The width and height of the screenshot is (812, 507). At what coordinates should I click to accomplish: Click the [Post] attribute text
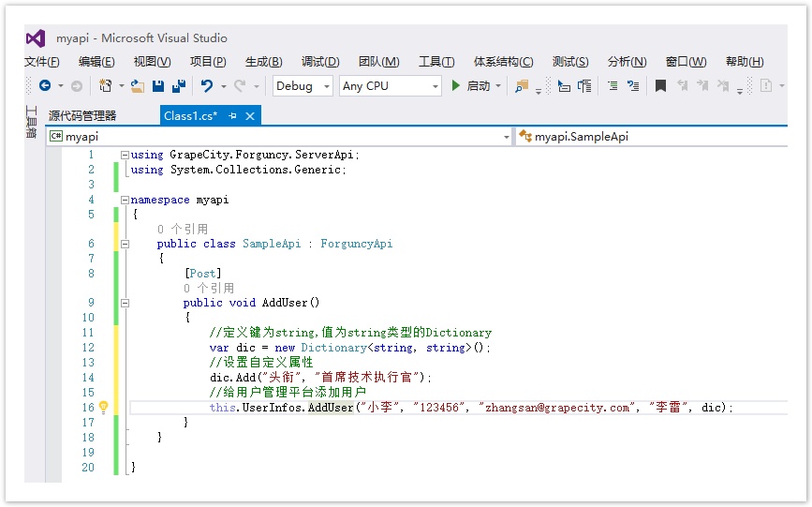tap(202, 274)
